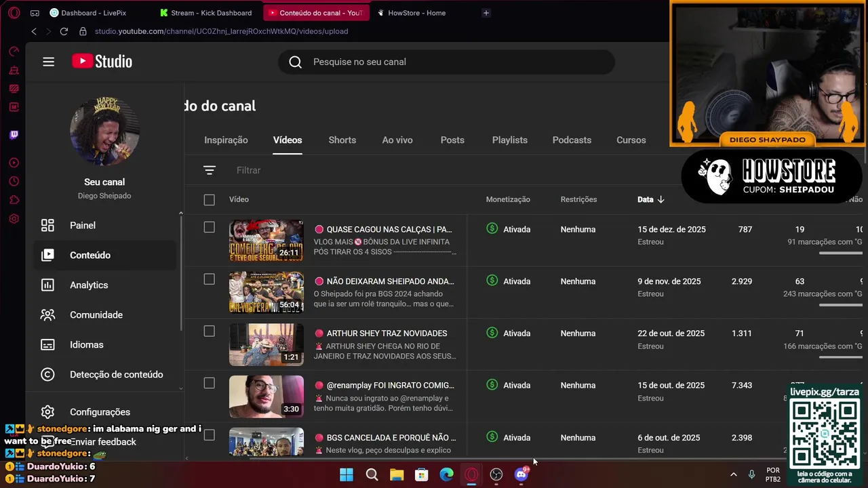Click the browser address bar URL
The height and width of the screenshot is (488, 868).
[x=221, y=31]
